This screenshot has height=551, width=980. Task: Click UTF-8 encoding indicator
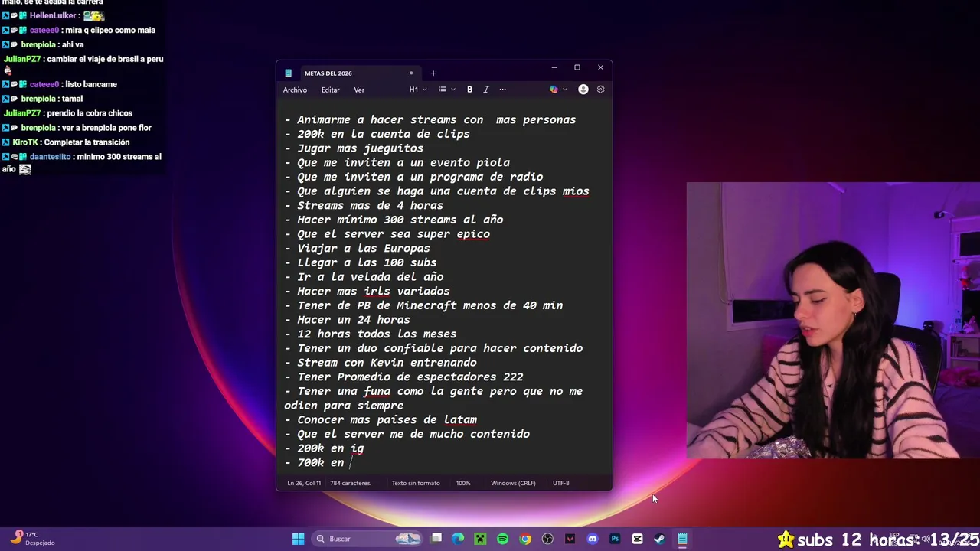[x=561, y=483]
